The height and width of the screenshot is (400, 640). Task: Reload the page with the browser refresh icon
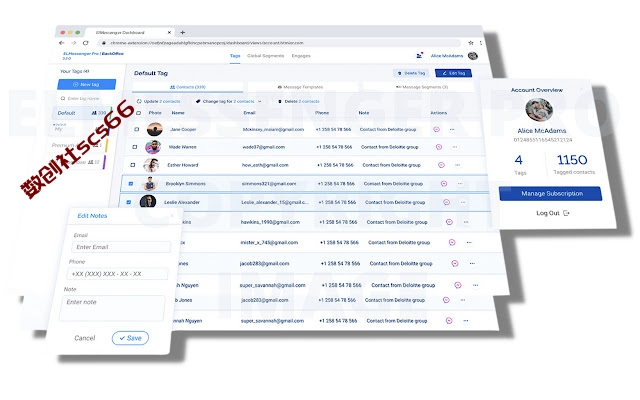(x=86, y=43)
